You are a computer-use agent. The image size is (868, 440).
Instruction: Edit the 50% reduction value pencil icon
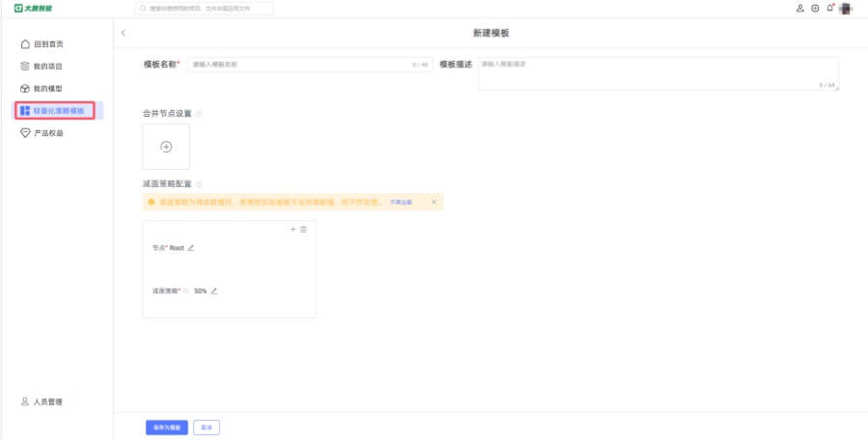click(214, 291)
